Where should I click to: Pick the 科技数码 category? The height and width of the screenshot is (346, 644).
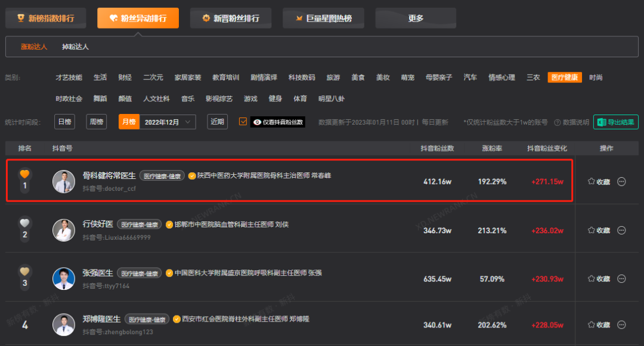tap(302, 78)
